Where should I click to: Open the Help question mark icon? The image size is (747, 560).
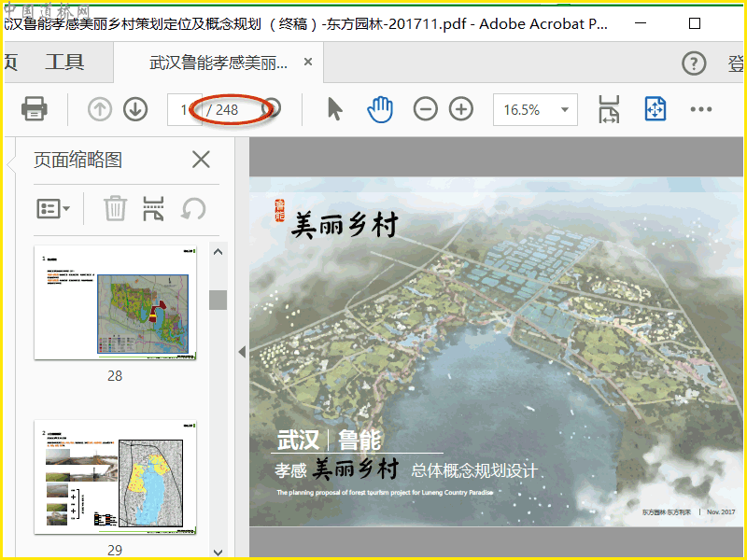(x=694, y=63)
